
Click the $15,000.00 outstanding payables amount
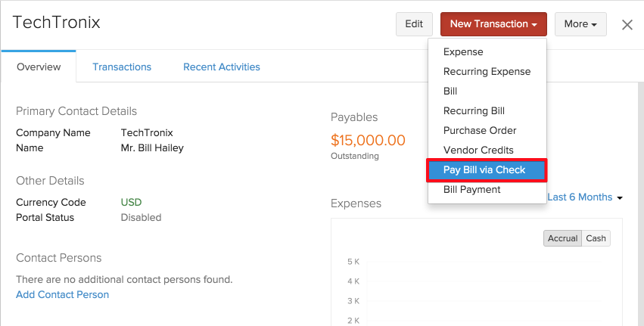[x=368, y=140]
